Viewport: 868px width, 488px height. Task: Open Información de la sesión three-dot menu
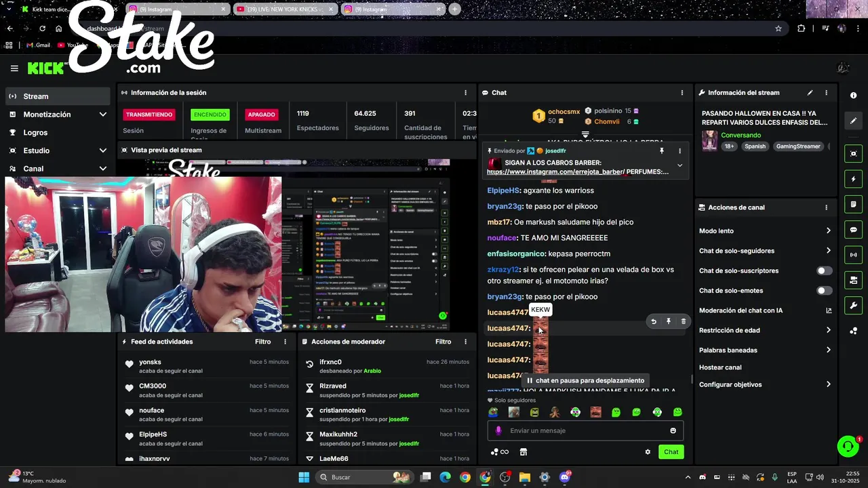[x=465, y=93]
